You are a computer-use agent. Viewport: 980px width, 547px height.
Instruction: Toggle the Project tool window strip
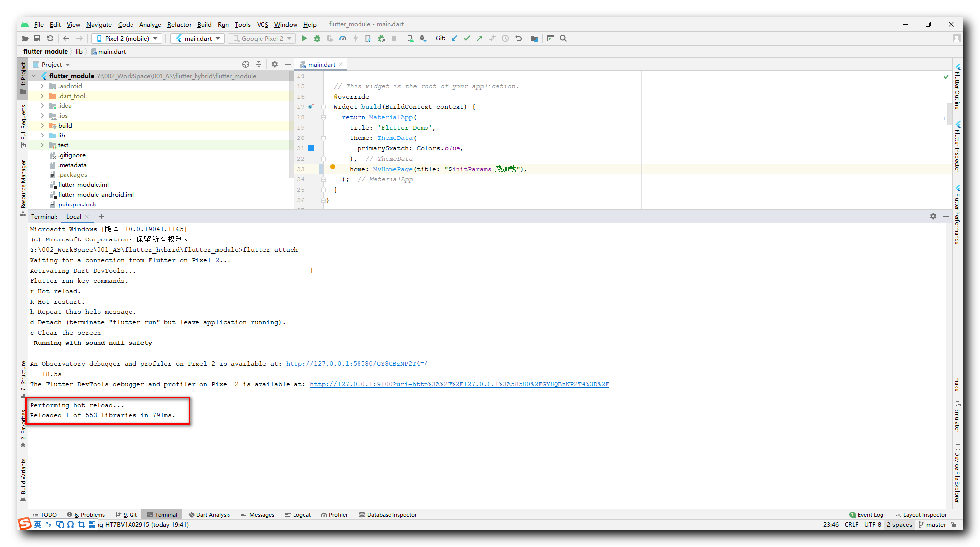pos(23,77)
